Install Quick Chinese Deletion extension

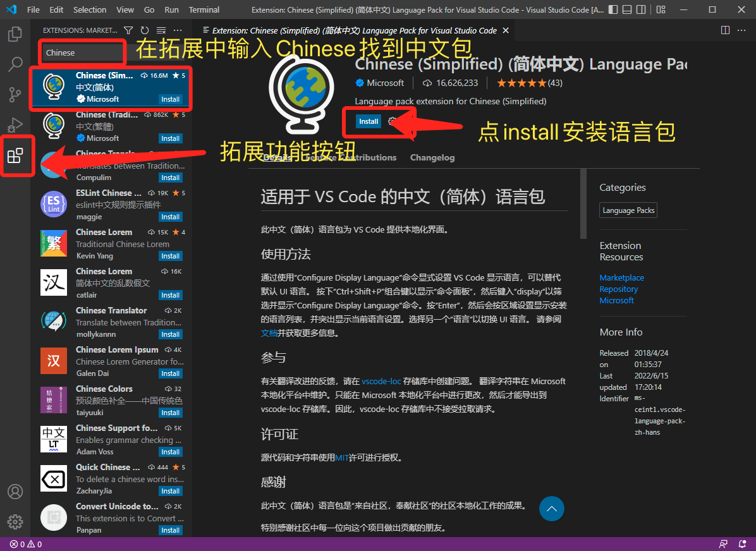pyautogui.click(x=170, y=491)
